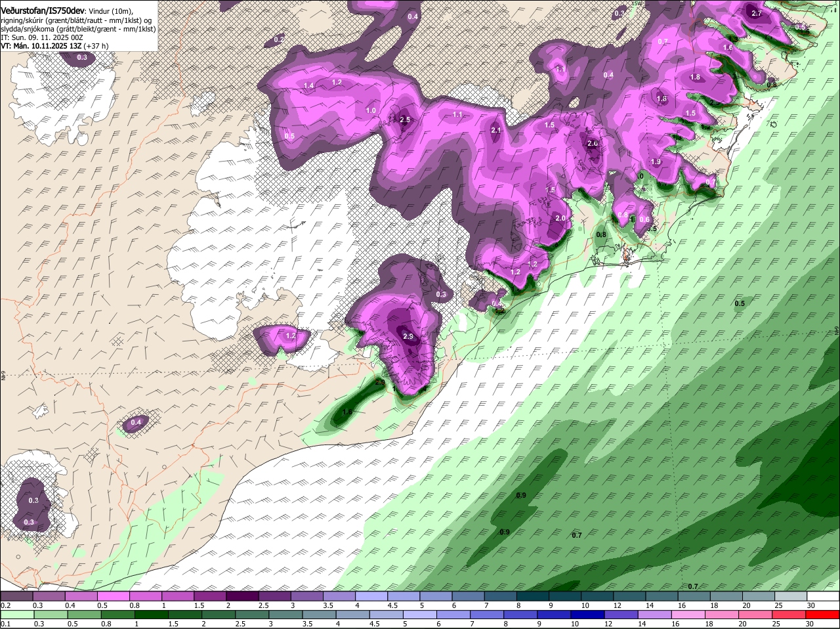Select the 2.5 snowfall value on the map

pos(405,119)
